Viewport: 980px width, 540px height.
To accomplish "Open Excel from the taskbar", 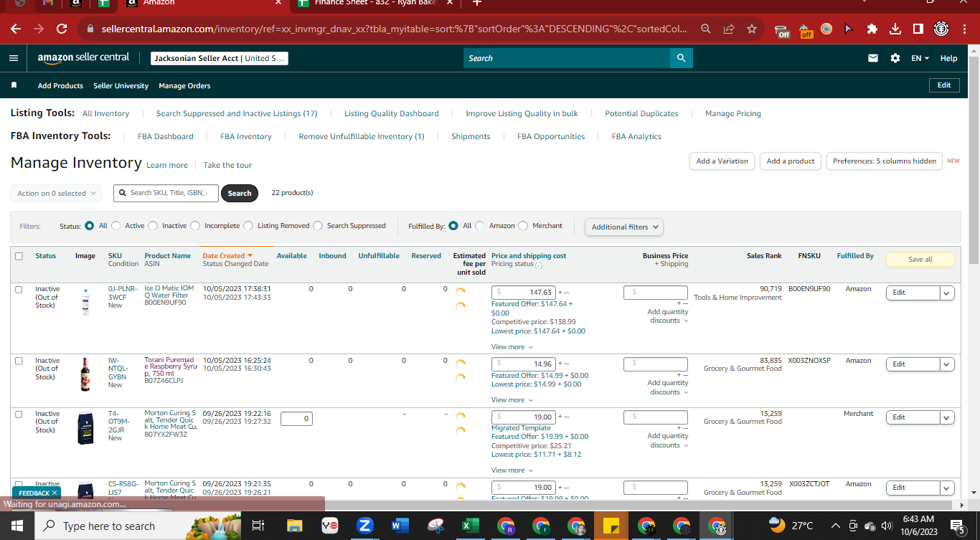I will pos(471,526).
